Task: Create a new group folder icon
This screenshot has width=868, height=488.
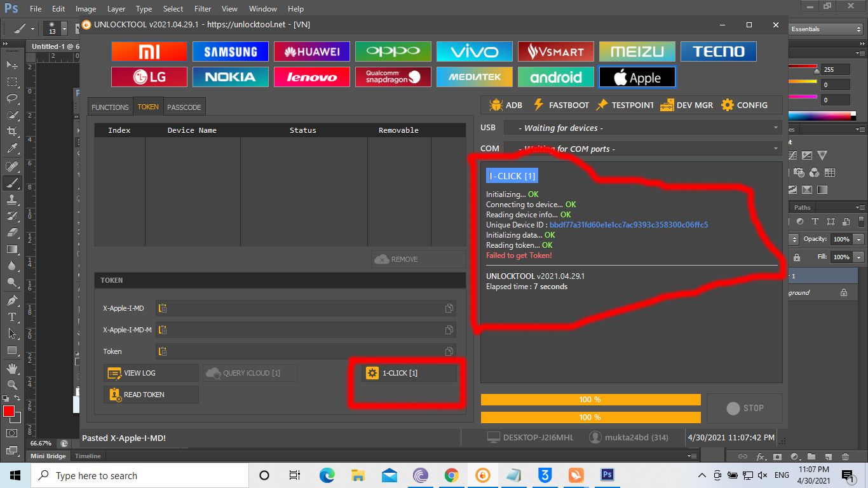Action: point(811,456)
